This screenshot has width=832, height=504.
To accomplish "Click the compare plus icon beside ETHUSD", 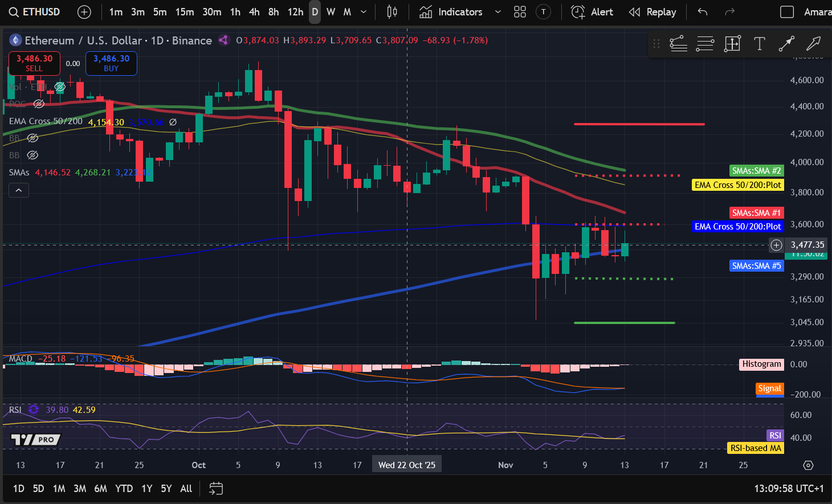I will click(84, 12).
